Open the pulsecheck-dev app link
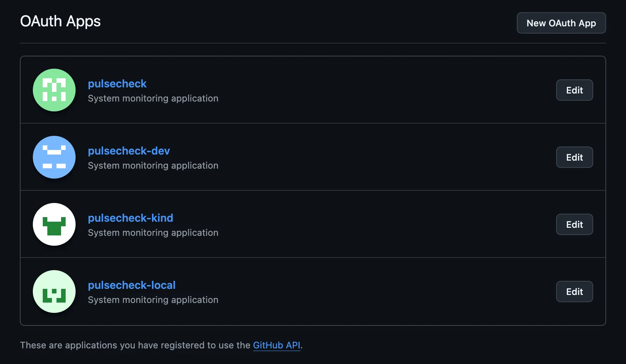The image size is (626, 364). click(129, 151)
